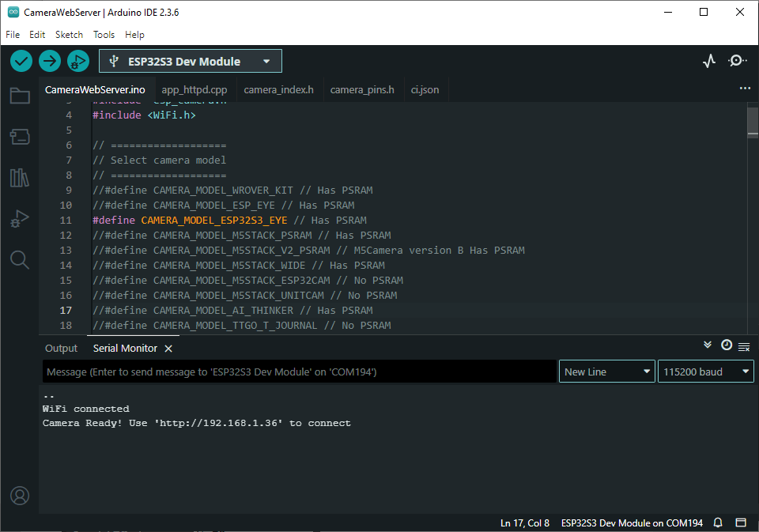This screenshot has height=532, width=759.
Task: Click the Ln 17, Col 8 status
Action: click(x=525, y=523)
